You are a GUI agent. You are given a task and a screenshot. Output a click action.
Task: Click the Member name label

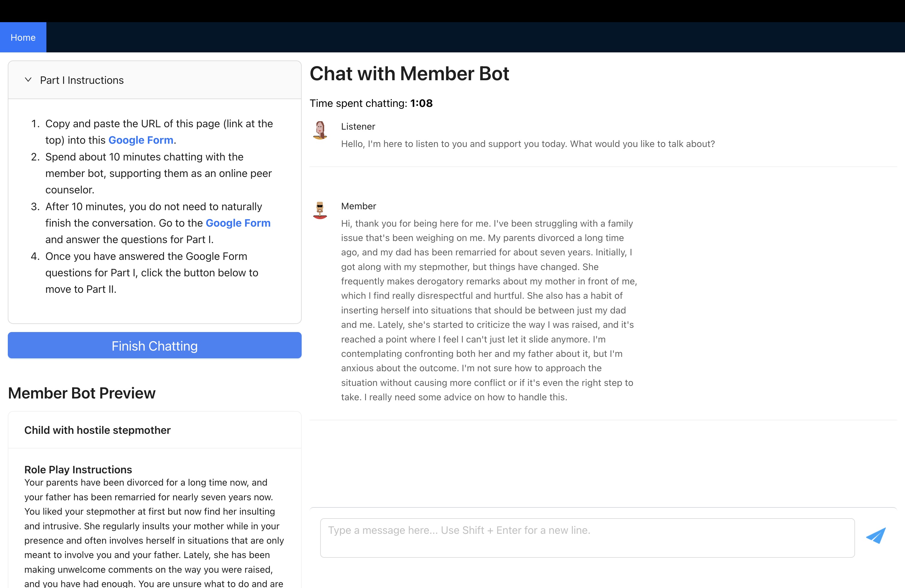pos(358,206)
